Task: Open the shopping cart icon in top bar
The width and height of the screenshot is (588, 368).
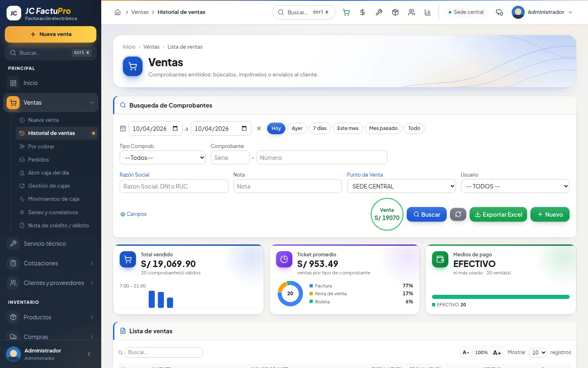Action: click(x=346, y=12)
